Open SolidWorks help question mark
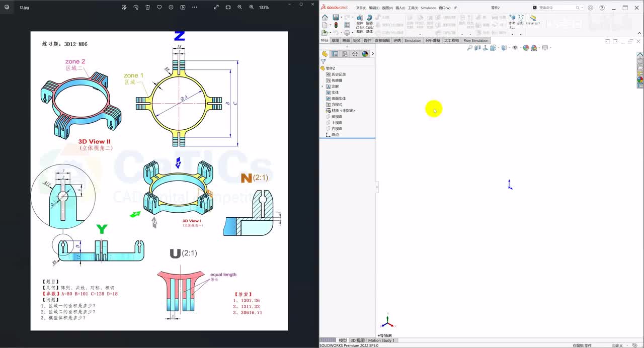The height and width of the screenshot is (348, 644). [602, 8]
